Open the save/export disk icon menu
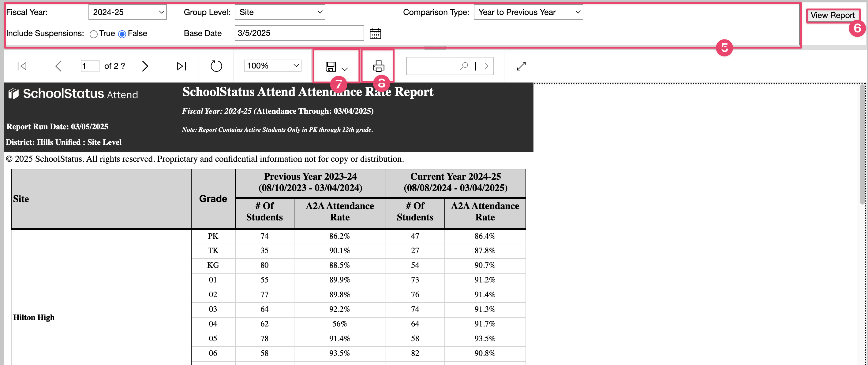868x365 pixels. tap(336, 66)
